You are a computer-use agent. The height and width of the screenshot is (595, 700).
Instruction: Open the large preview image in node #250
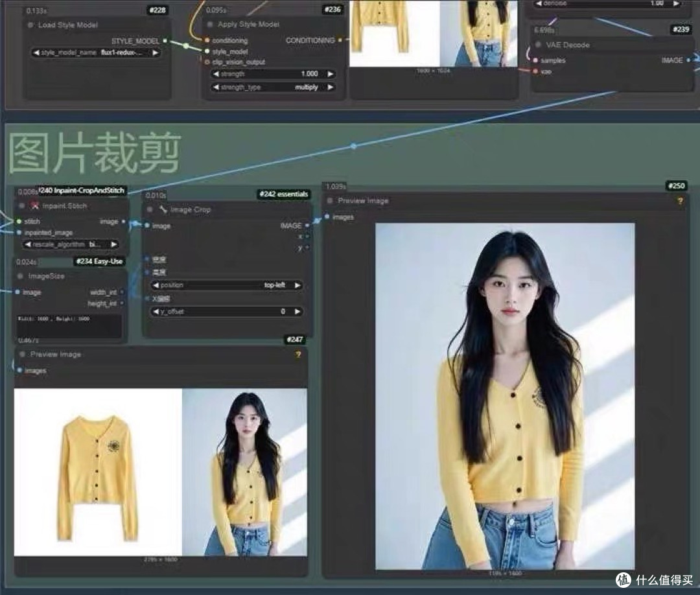click(x=505, y=397)
